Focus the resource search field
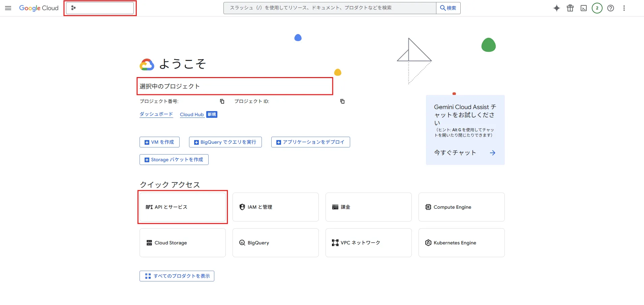Viewport: 644px width, 305px height. click(330, 8)
